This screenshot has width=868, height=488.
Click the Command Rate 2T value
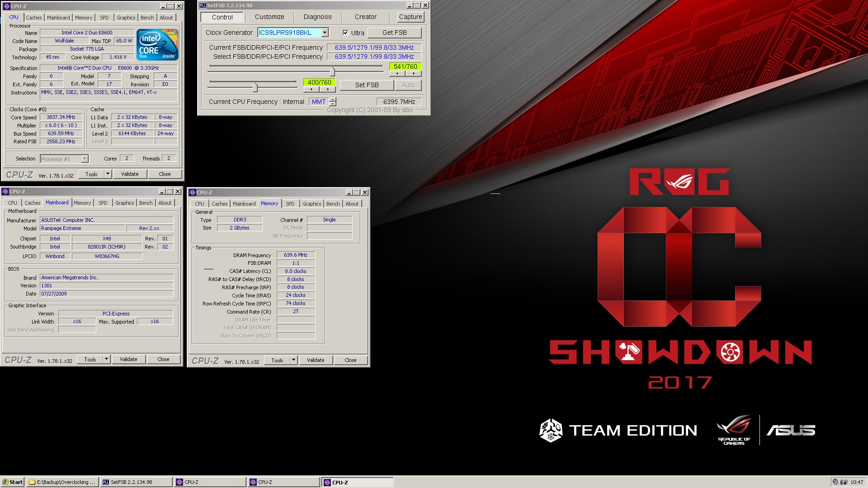[x=296, y=311]
